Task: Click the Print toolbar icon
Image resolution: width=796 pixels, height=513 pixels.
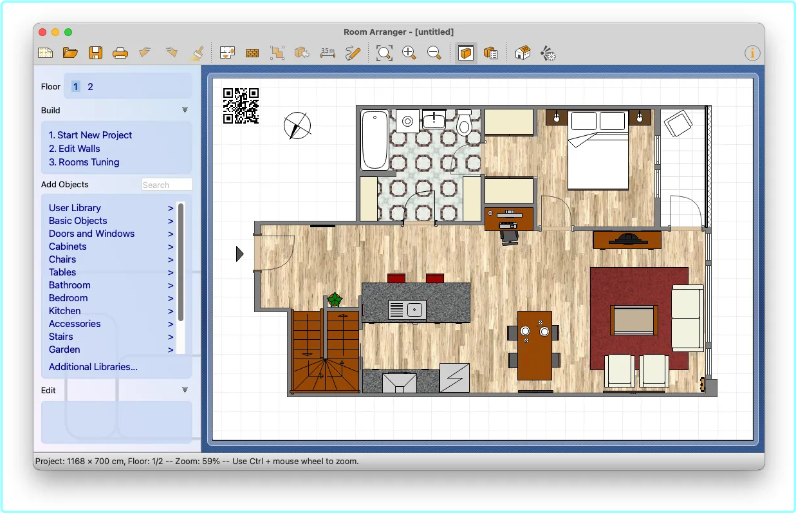Action: (120, 53)
